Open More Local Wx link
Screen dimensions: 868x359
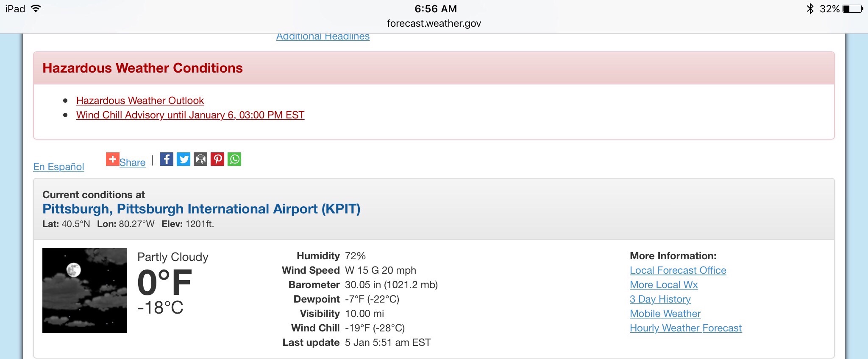664,285
